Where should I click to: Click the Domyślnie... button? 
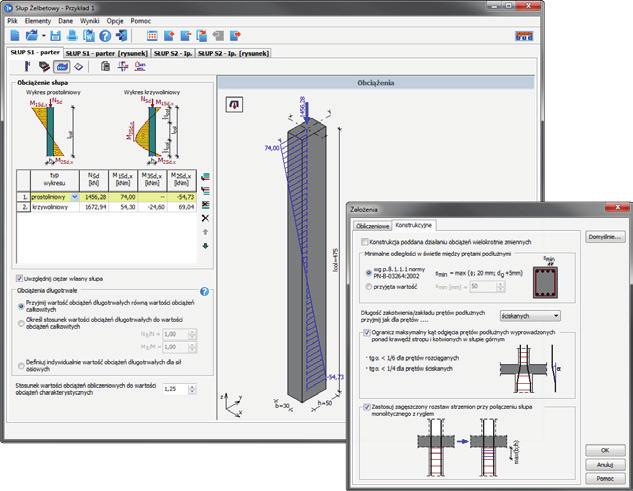[605, 237]
